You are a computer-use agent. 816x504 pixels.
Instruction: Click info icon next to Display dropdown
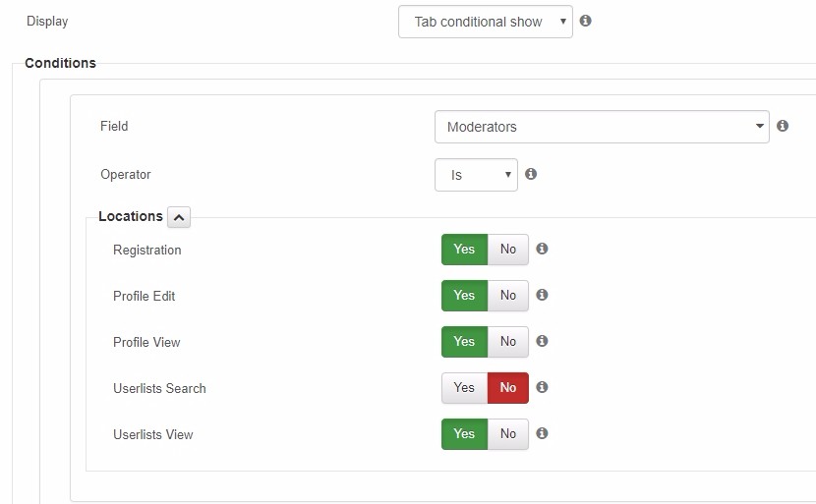coord(586,21)
